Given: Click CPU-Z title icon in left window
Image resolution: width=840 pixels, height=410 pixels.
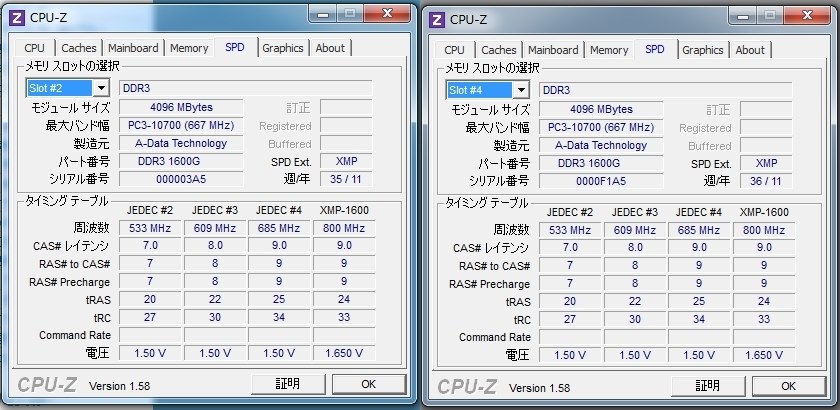Looking at the screenshot, I should pos(17,18).
